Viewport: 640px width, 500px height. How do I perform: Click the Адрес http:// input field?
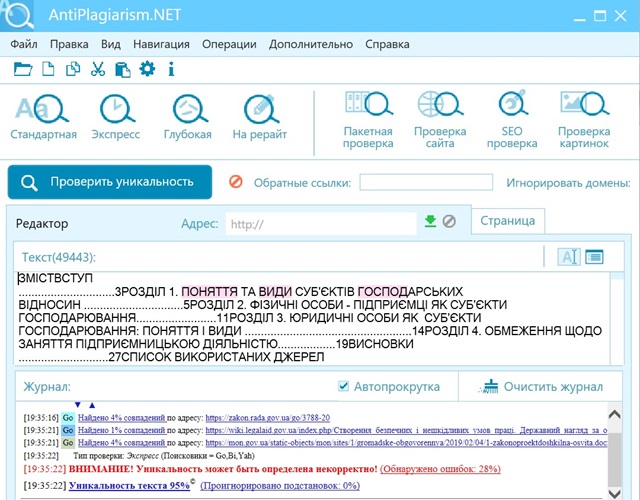pyautogui.click(x=321, y=224)
